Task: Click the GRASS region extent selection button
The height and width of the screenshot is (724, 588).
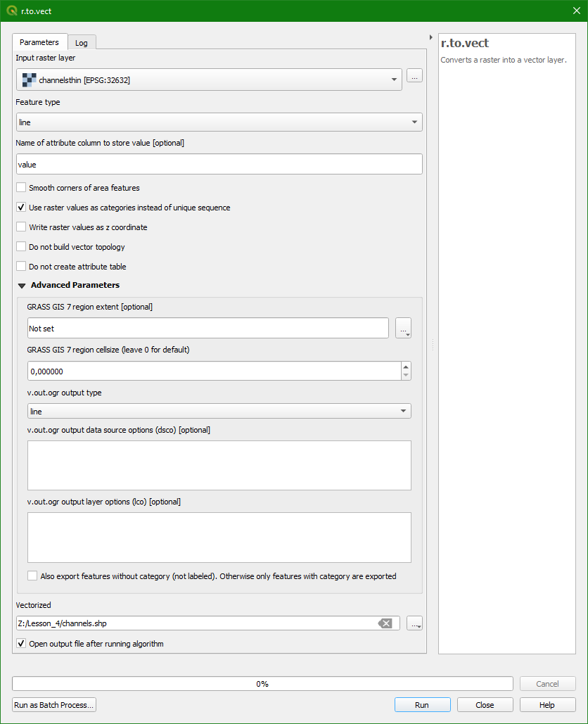Action: 403,328
